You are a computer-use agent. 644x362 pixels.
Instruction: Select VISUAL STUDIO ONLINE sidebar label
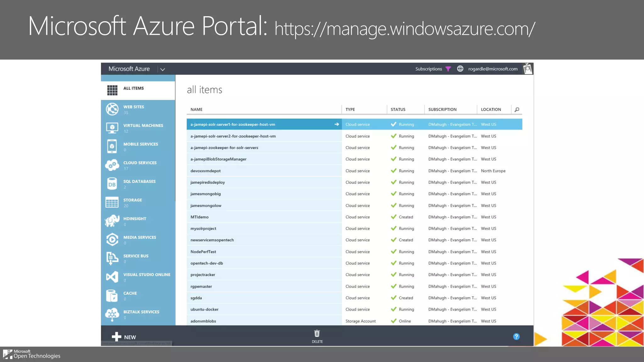pyautogui.click(x=147, y=275)
